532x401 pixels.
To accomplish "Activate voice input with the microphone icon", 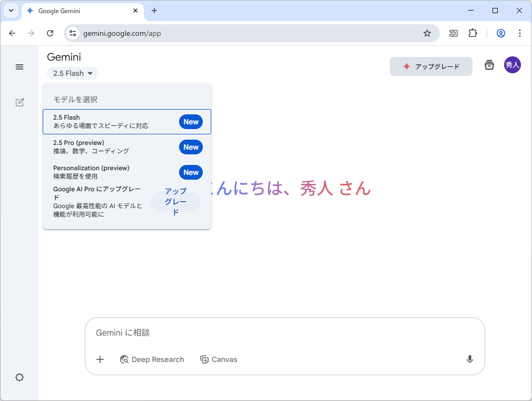I will [469, 359].
